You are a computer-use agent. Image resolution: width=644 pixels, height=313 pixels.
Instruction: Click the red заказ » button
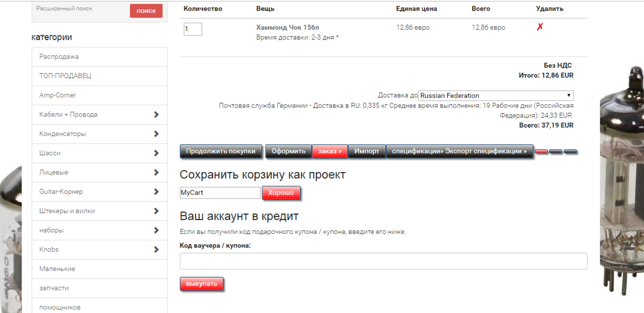click(330, 151)
